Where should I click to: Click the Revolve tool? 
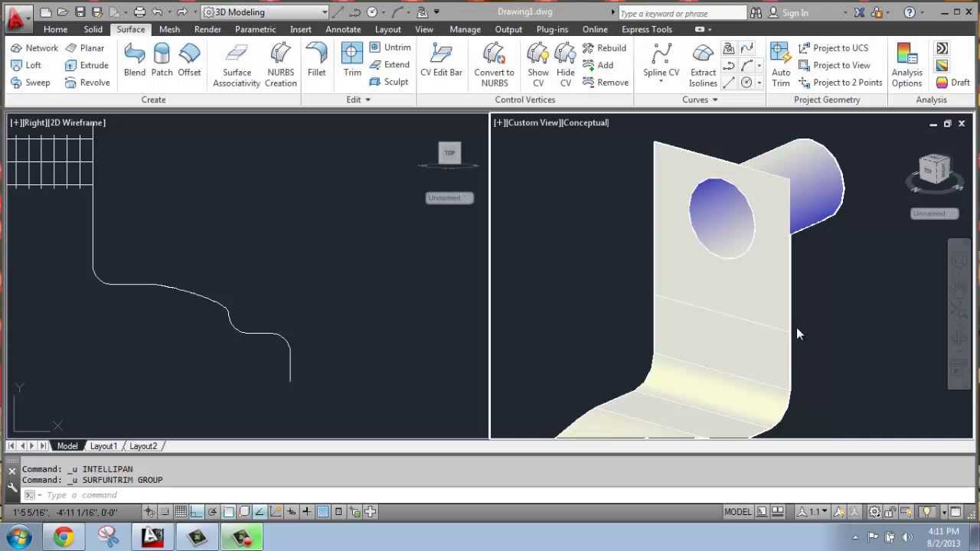pyautogui.click(x=87, y=83)
